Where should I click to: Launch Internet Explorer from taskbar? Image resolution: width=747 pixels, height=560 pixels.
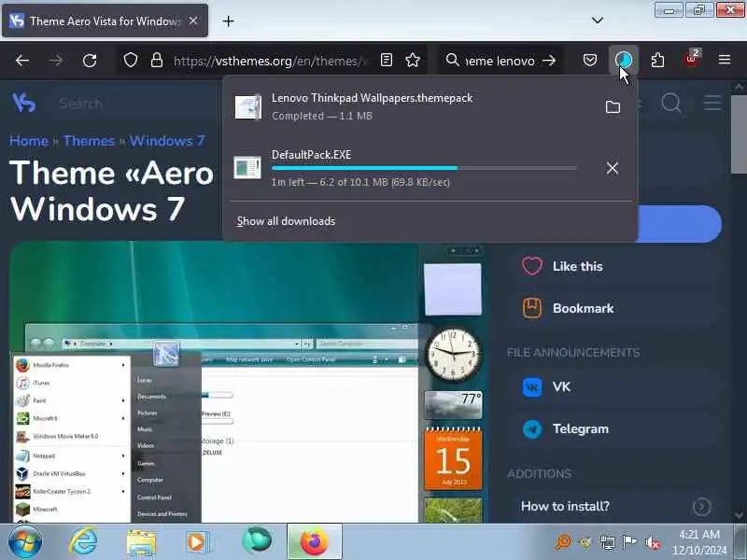83,542
